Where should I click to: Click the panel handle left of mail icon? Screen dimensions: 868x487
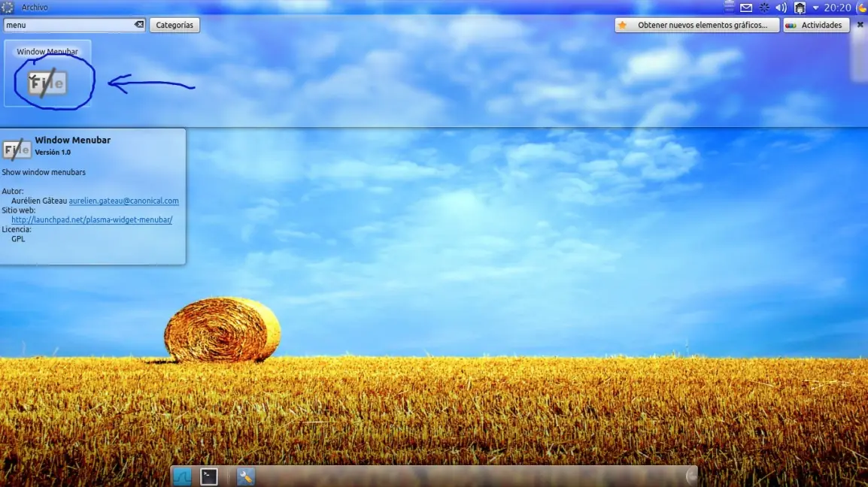[729, 8]
